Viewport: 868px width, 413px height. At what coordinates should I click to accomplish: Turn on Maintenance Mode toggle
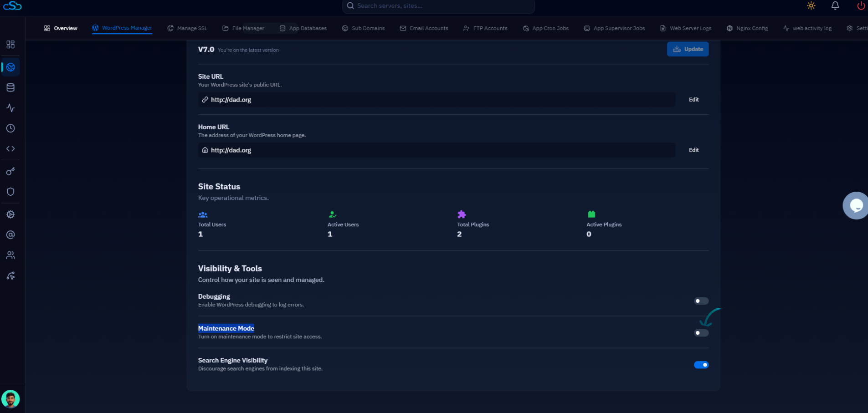pos(701,333)
